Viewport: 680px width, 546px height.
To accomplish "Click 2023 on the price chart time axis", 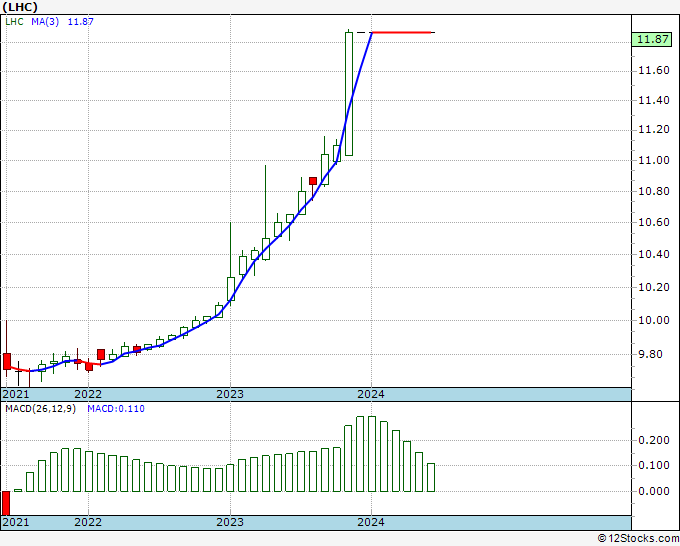I will pyautogui.click(x=230, y=394).
